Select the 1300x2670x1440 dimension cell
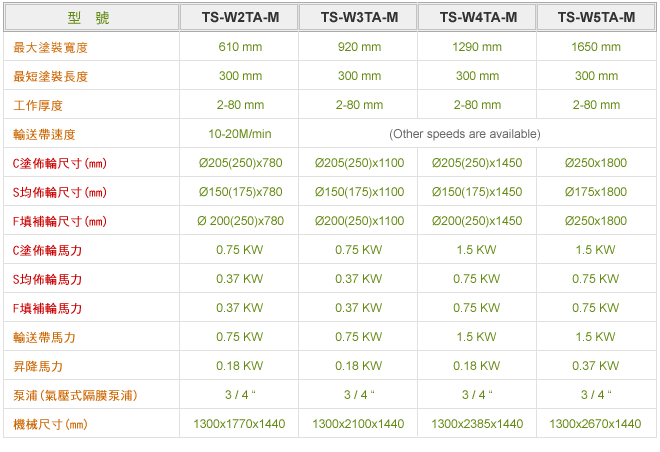This screenshot has width=660, height=452. pyautogui.click(x=595, y=424)
